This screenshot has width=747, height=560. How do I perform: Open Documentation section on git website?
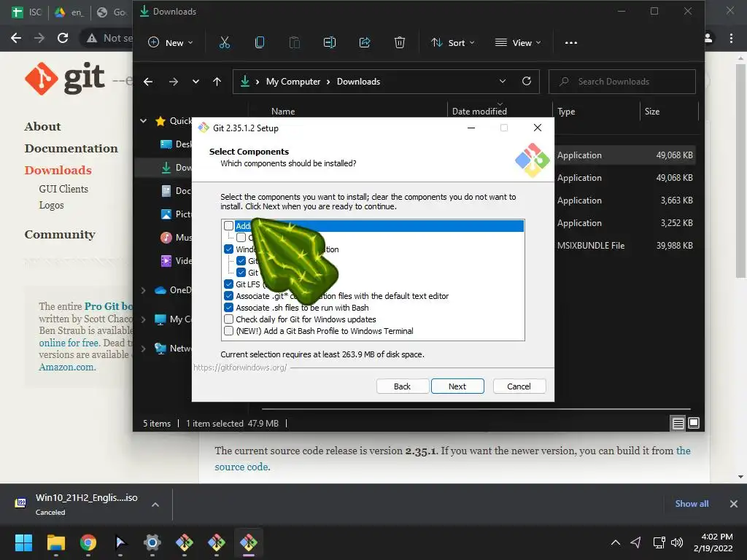[x=71, y=149]
